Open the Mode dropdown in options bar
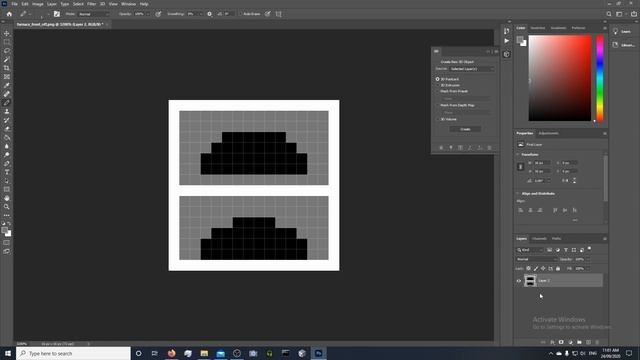Viewport: 640px width, 360px height. (x=94, y=14)
